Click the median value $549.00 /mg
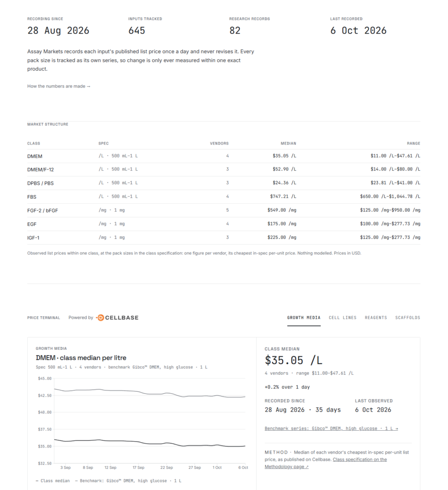 click(x=282, y=210)
